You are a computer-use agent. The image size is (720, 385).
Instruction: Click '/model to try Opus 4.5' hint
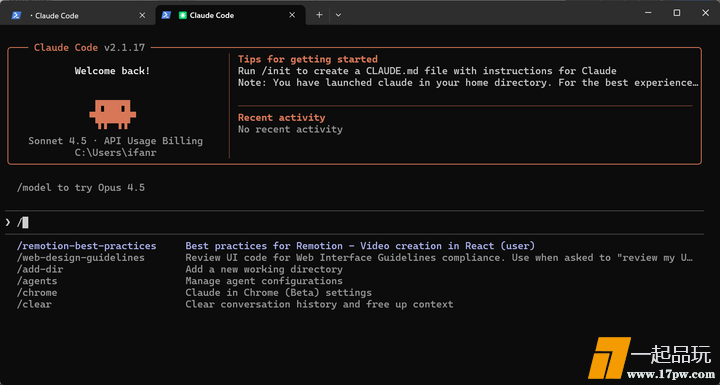point(81,187)
